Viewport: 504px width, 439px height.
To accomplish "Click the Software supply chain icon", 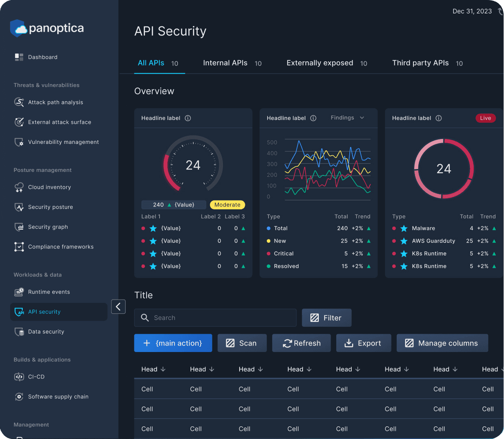I will click(19, 397).
